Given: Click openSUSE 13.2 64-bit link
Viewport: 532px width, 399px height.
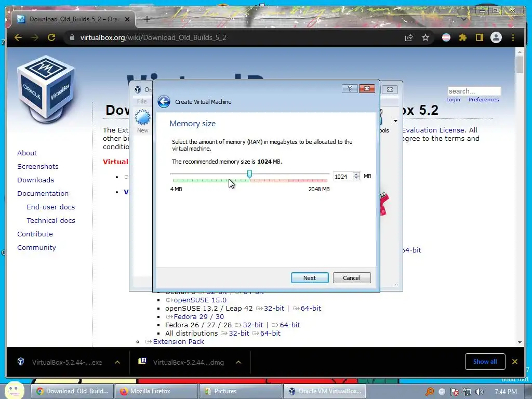Looking at the screenshot, I should (311, 309).
